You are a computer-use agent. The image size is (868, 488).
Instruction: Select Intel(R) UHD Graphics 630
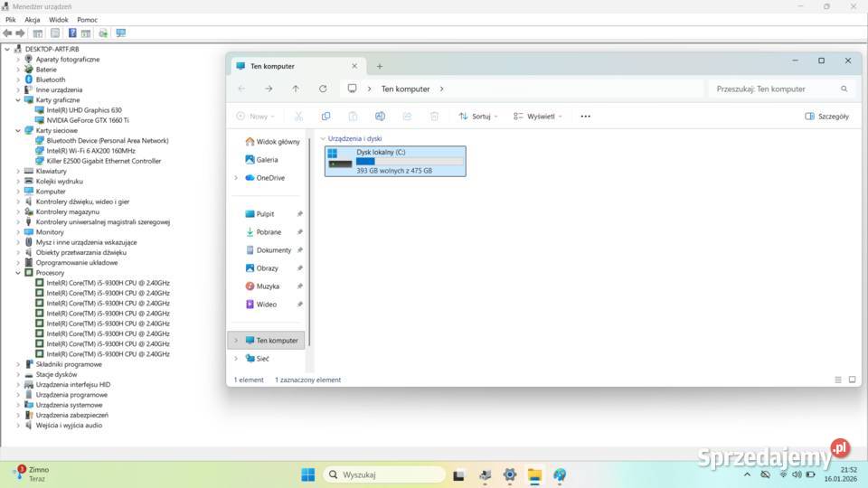(x=84, y=110)
